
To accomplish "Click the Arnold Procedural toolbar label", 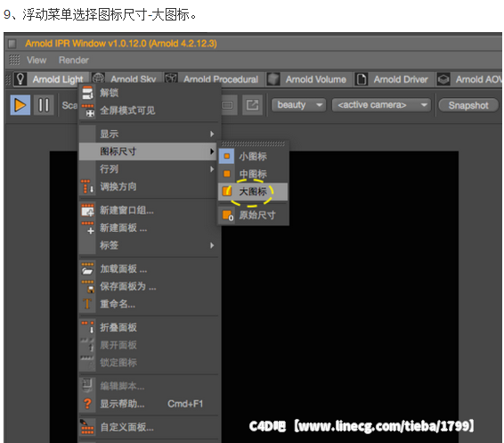I will coord(221,79).
